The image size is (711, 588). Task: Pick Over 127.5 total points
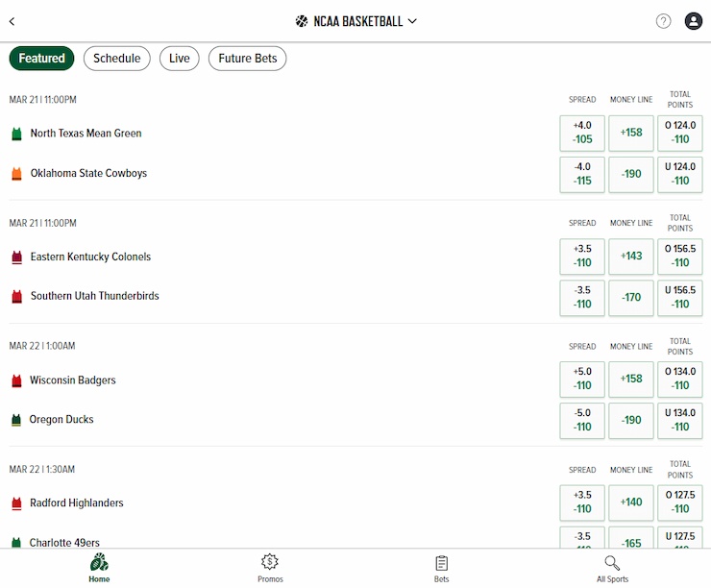click(x=680, y=502)
